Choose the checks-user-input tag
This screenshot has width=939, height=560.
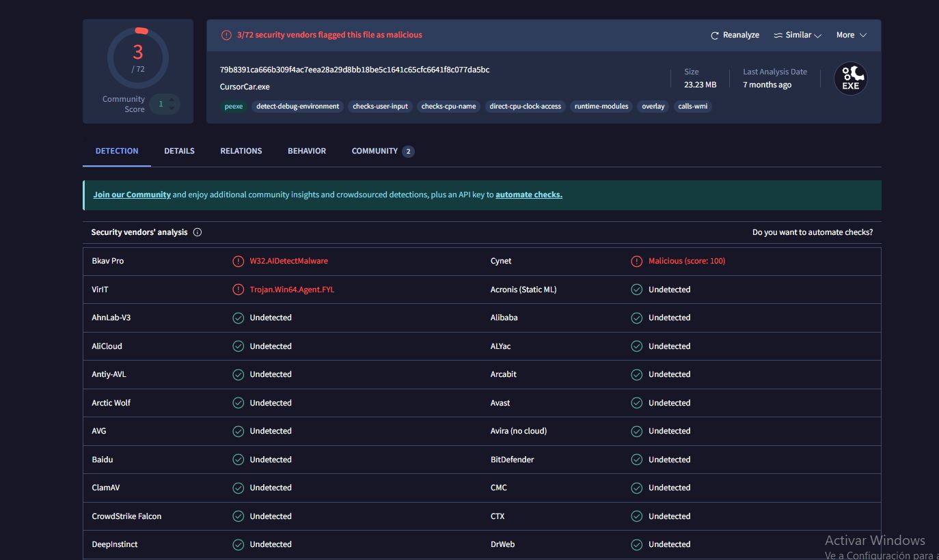[381, 107]
